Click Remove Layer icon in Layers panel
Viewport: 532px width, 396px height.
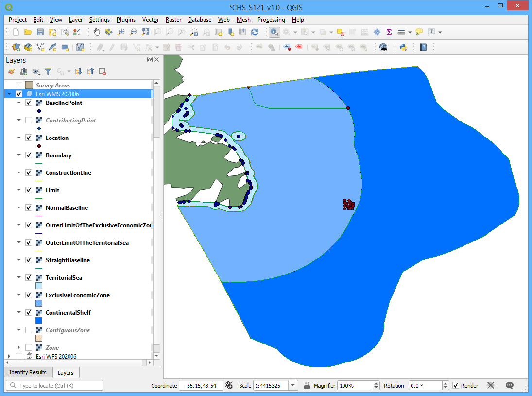(x=103, y=71)
